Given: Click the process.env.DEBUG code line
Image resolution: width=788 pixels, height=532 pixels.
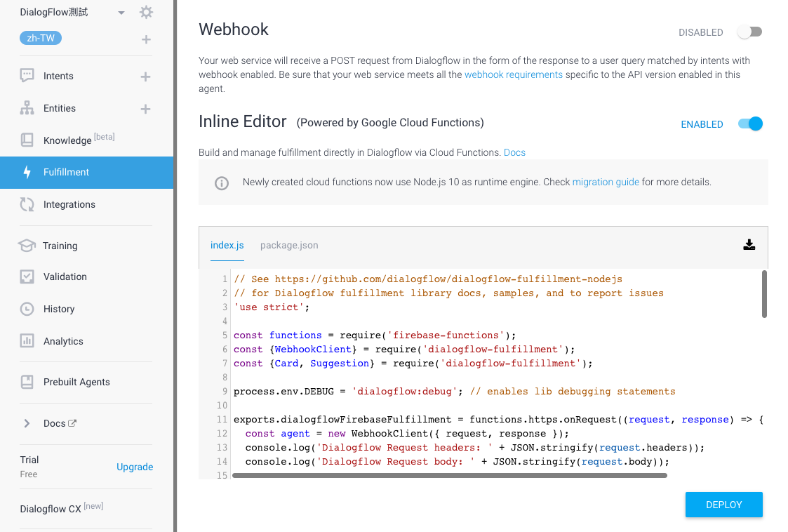Looking at the screenshot, I should pos(454,391).
